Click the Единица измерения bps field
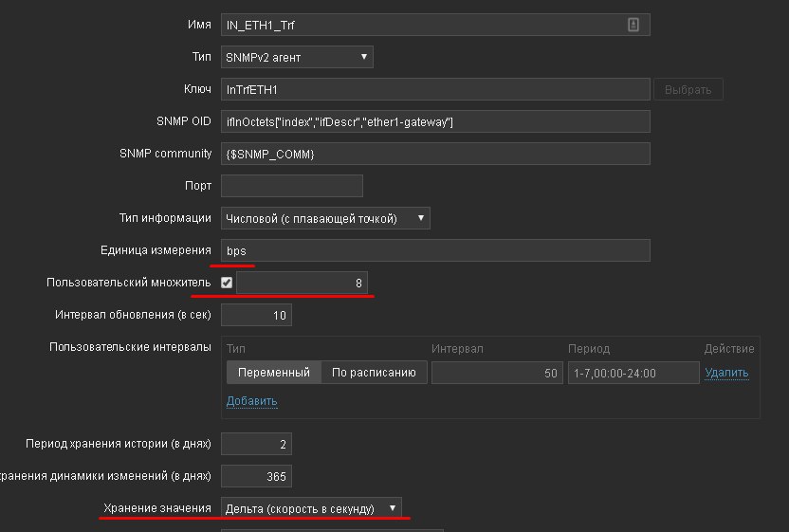789x532 pixels. pos(435,250)
